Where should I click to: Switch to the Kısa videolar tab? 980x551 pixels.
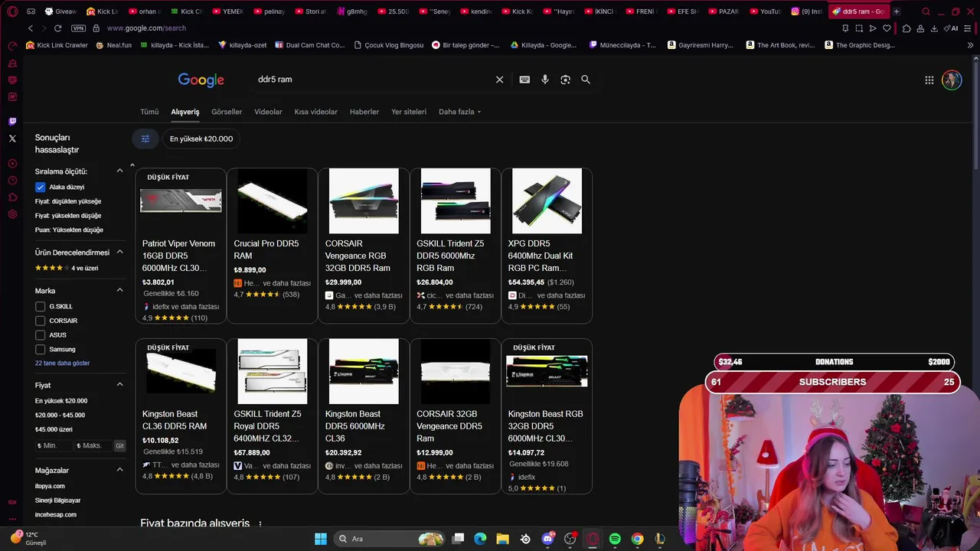(315, 112)
